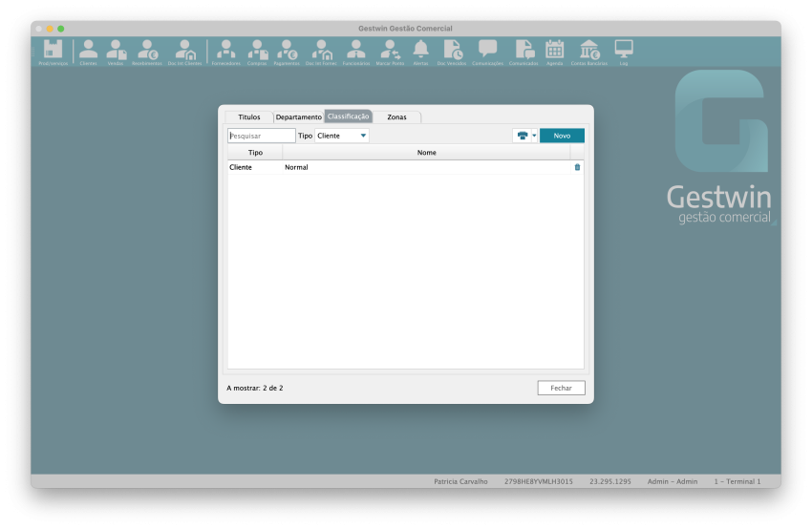Click the Alertas bell icon
Image resolution: width=812 pixels, height=529 pixels.
coord(420,51)
